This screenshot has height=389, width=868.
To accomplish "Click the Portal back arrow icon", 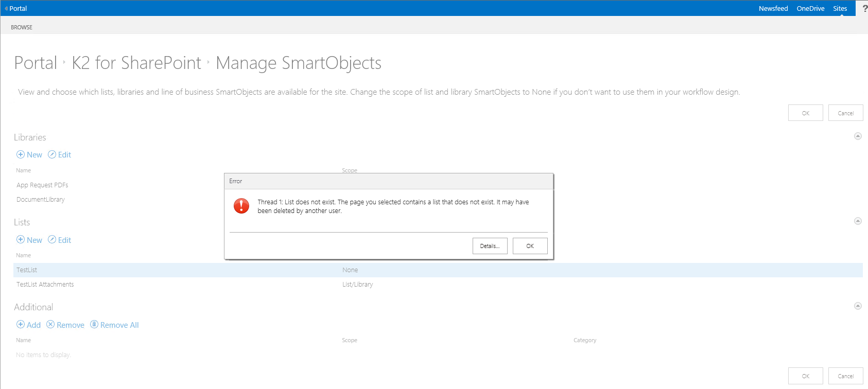I will tap(6, 8).
